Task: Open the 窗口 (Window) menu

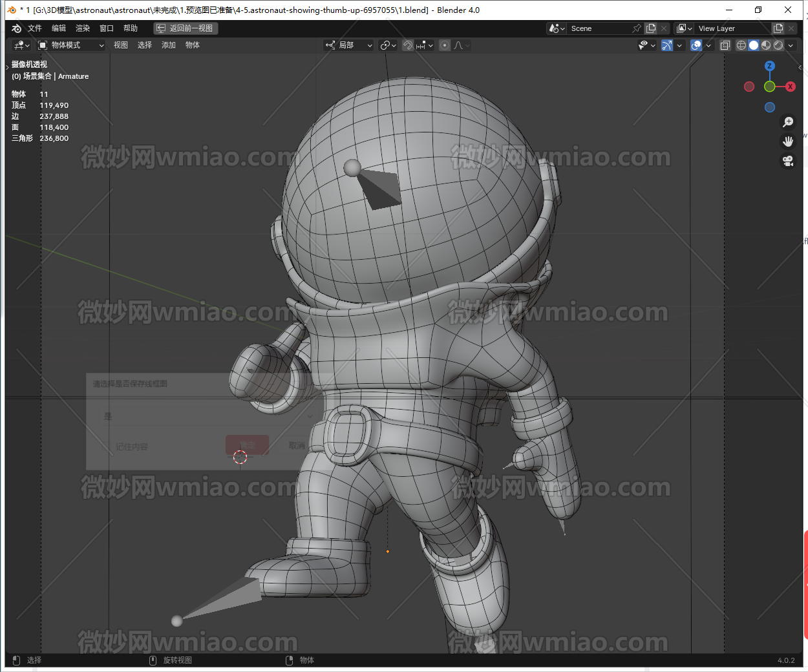Action: [107, 28]
